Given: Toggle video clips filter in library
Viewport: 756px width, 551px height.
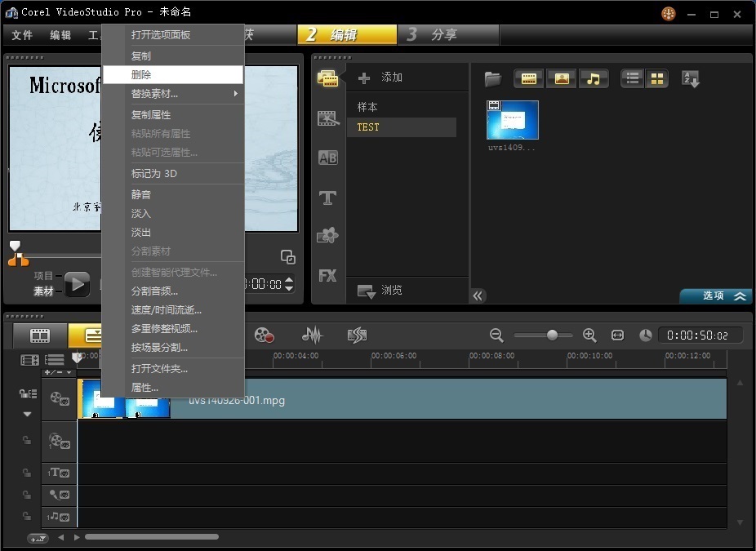Looking at the screenshot, I should click(x=529, y=79).
